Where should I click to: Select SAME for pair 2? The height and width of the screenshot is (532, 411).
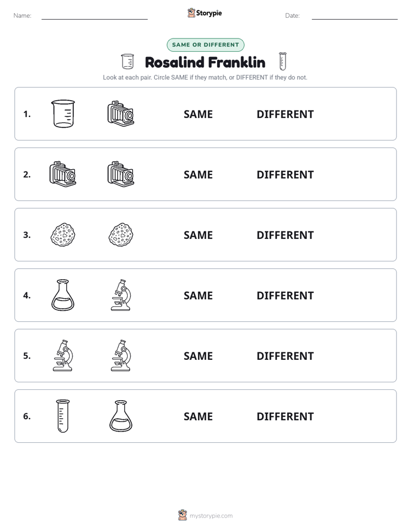tap(198, 174)
